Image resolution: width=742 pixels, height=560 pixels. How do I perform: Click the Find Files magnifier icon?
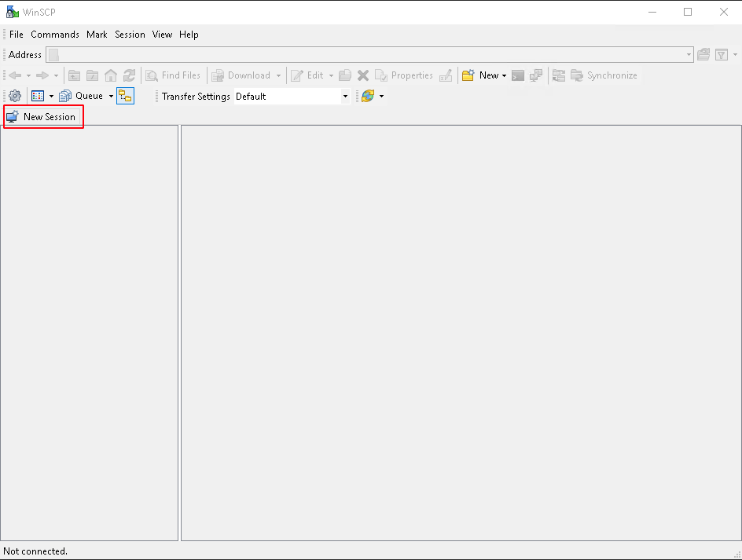point(152,75)
